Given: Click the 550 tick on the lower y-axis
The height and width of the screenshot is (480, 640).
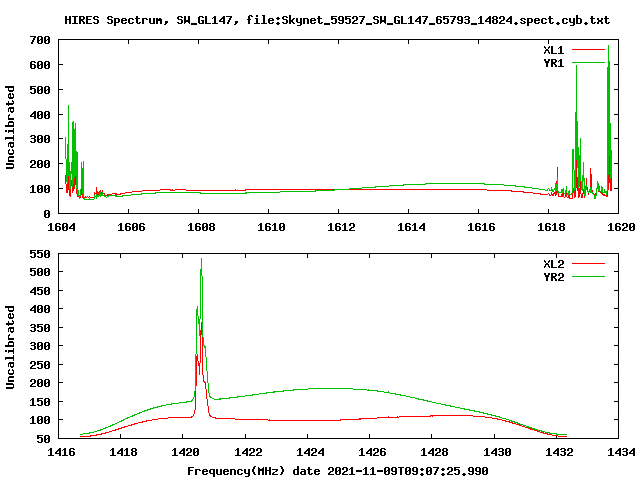Looking at the screenshot, I should tap(40, 254).
